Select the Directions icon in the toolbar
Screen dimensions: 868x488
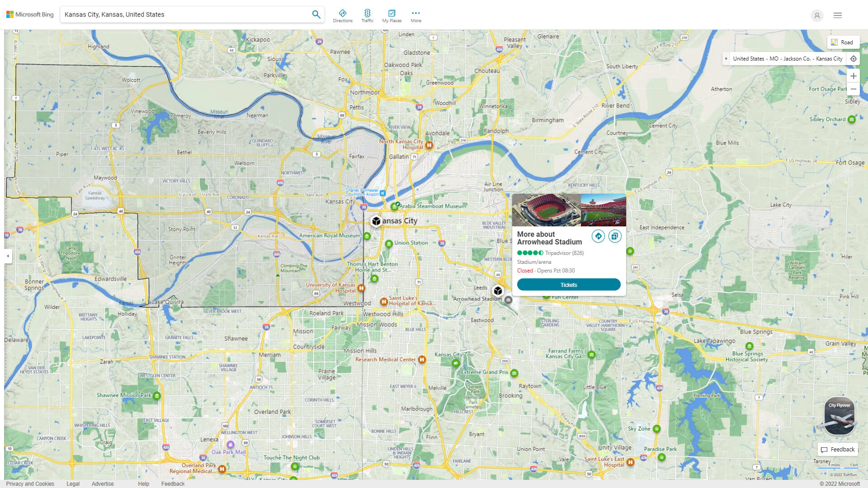click(x=343, y=14)
